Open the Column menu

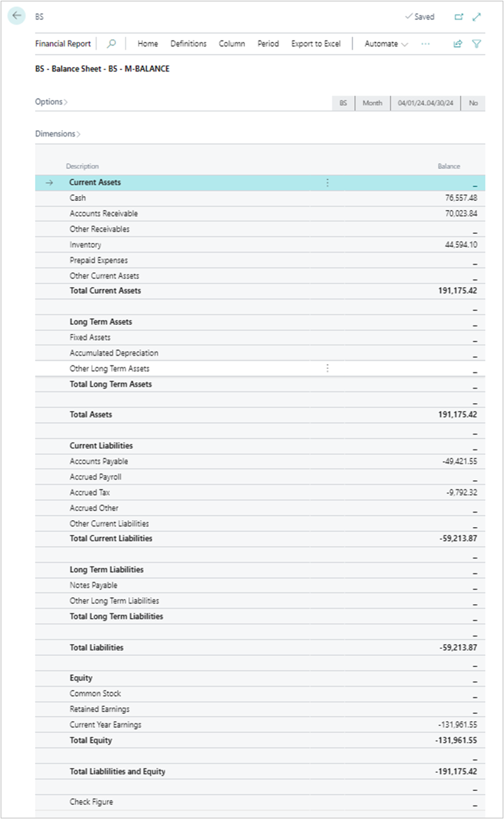click(x=232, y=43)
